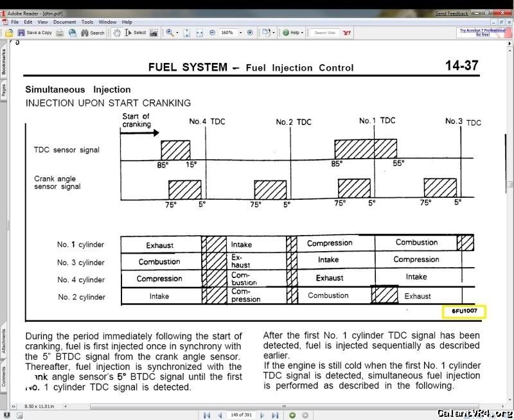Click the Search Web input field

(x=324, y=33)
